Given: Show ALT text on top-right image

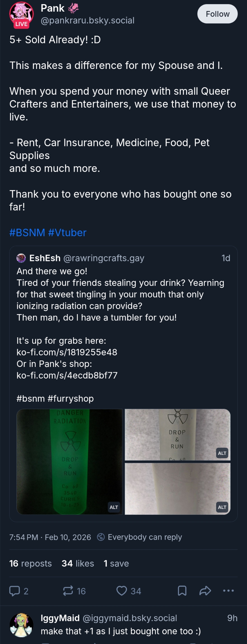Looking at the screenshot, I should (x=222, y=453).
